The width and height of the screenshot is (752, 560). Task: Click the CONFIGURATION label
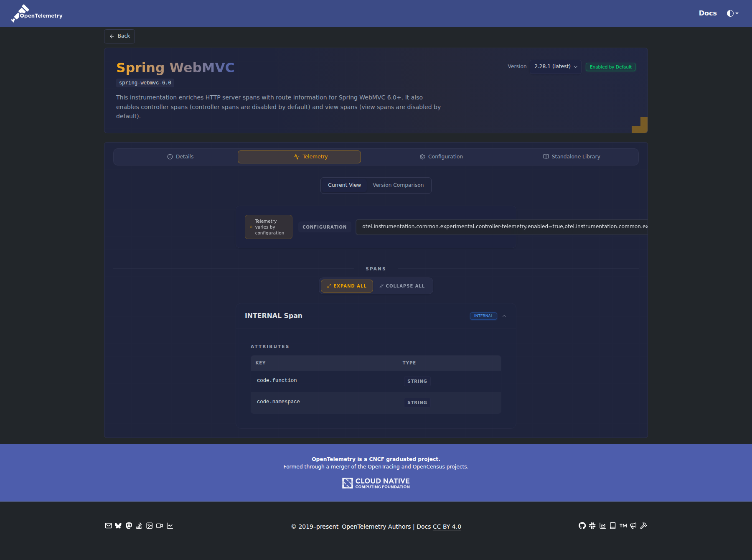point(325,227)
